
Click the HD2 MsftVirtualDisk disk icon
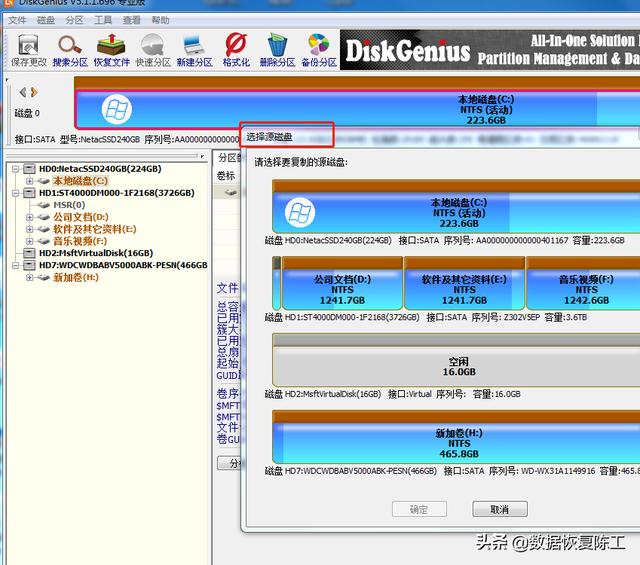29,253
